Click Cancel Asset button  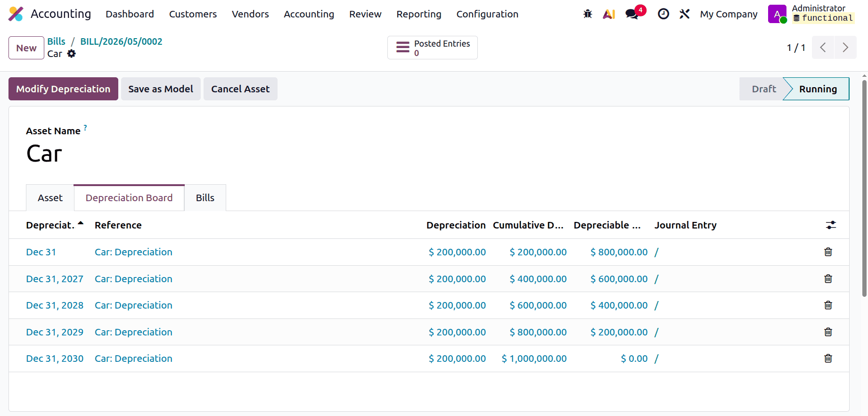(x=240, y=89)
